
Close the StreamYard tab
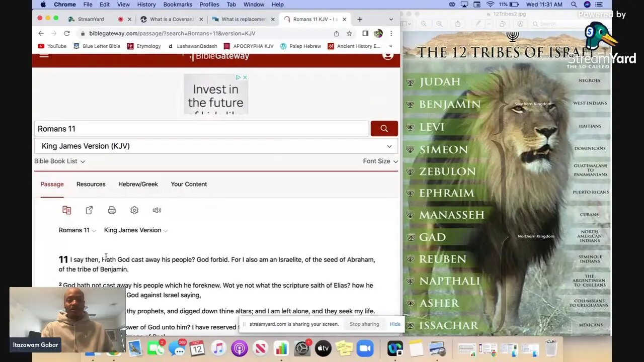coord(129,19)
